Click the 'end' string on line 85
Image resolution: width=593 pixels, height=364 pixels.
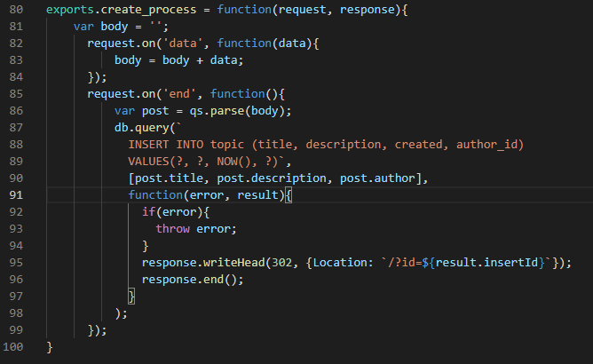pyautogui.click(x=179, y=94)
